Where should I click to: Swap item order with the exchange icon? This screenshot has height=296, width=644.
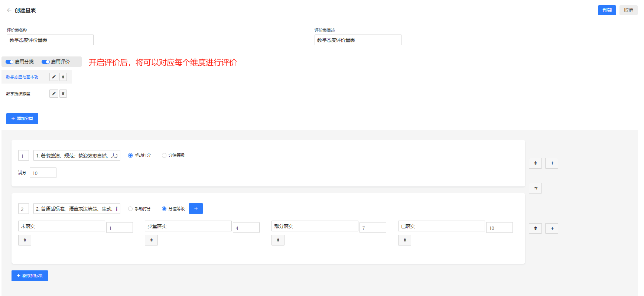pyautogui.click(x=536, y=188)
